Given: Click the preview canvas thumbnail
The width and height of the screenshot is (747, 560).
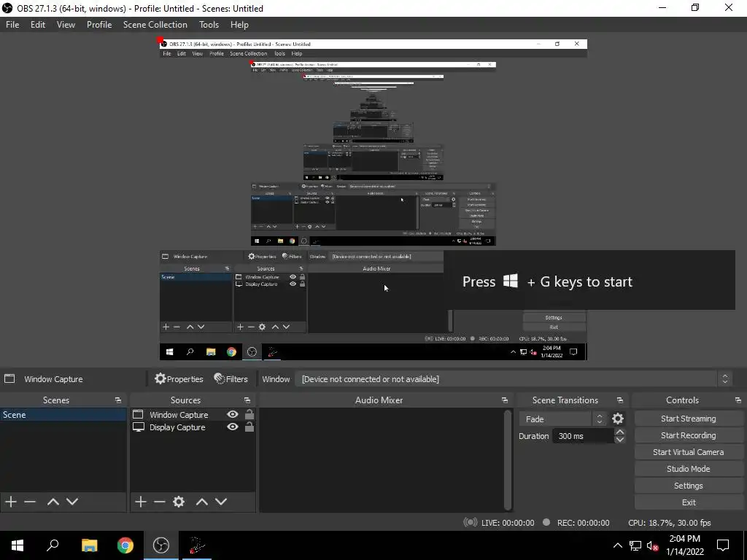Looking at the screenshot, I should 373,200.
